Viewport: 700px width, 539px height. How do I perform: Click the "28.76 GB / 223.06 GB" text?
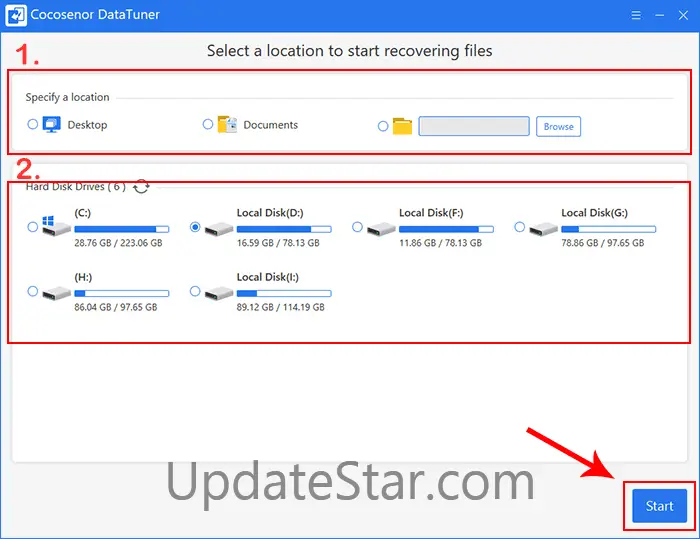pos(118,243)
